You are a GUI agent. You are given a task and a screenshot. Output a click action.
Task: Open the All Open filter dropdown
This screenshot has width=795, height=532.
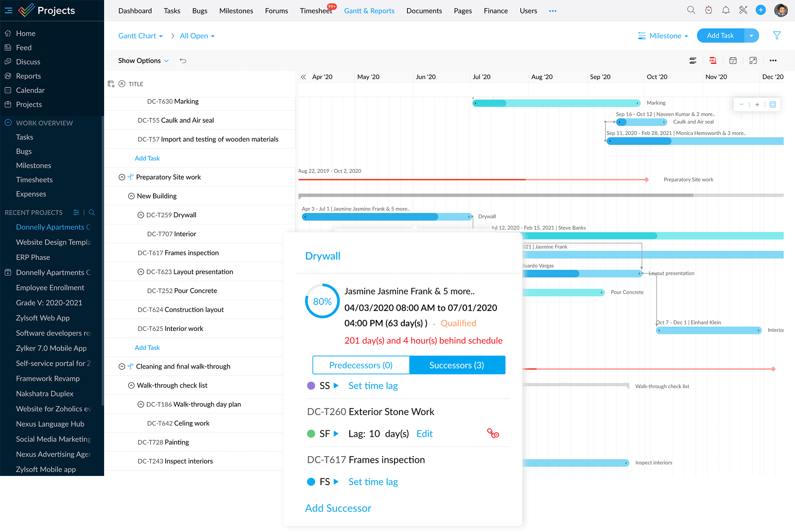[x=196, y=36]
